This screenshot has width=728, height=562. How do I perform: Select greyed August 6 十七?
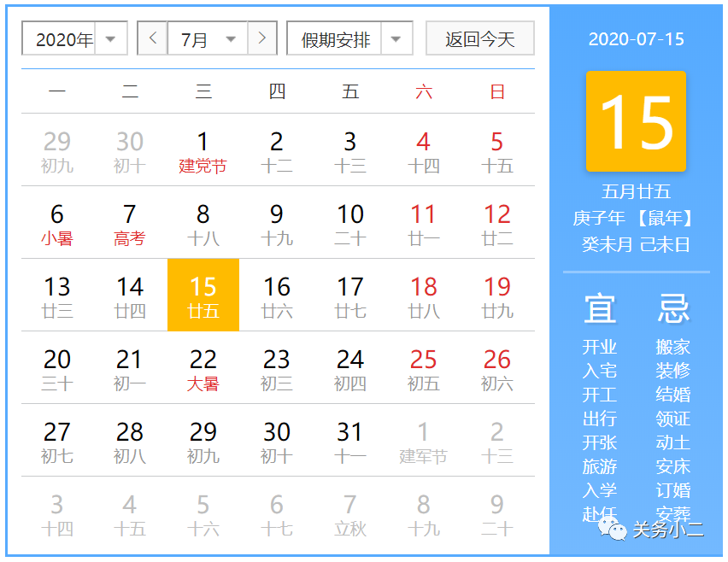pos(277,513)
